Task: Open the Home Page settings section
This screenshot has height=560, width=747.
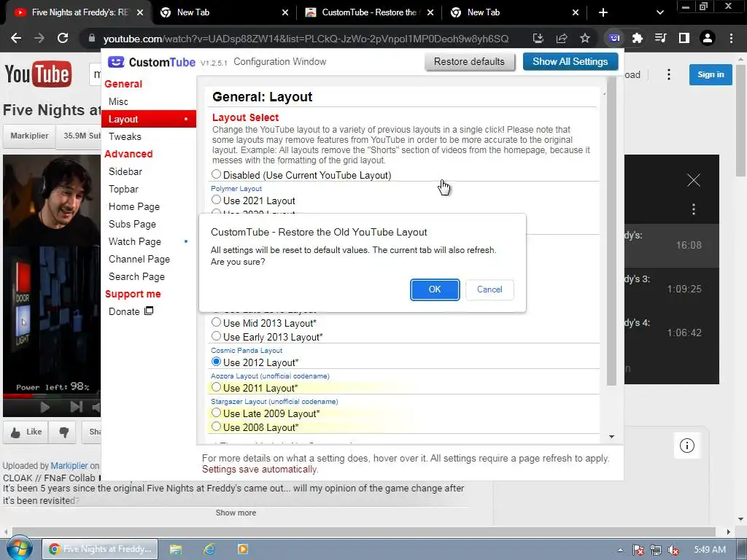Action: 134,206
